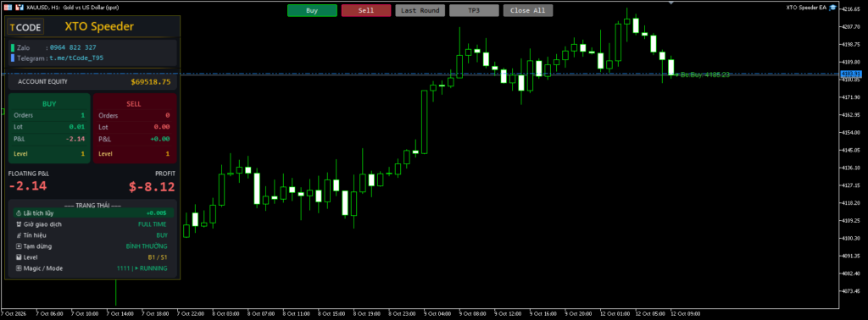Click the BUY P&L value -2.14
This screenshot has height=320, width=868.
(75, 139)
